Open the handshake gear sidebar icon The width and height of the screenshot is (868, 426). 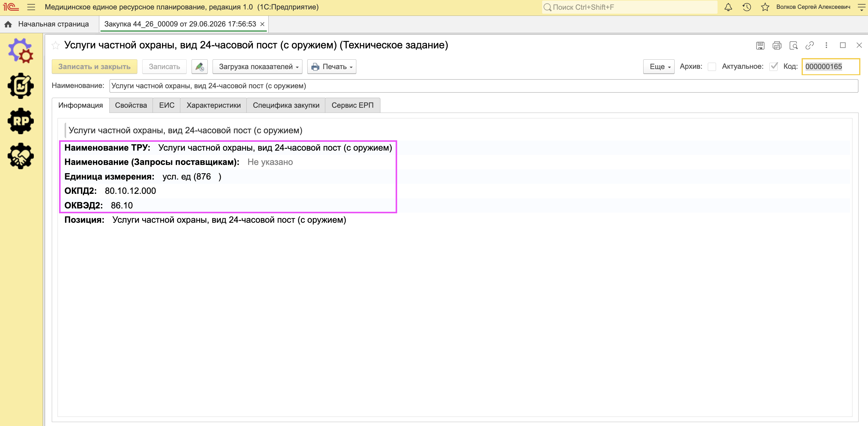pos(20,155)
